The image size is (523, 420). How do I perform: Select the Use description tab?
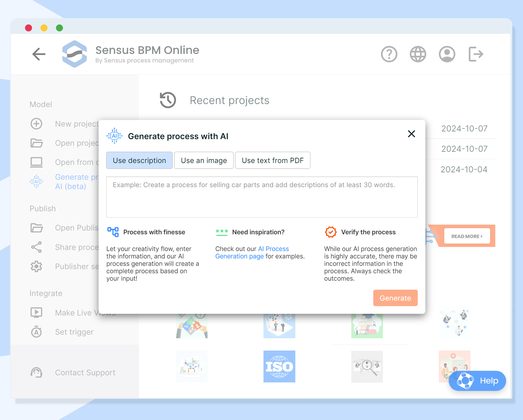pos(139,160)
